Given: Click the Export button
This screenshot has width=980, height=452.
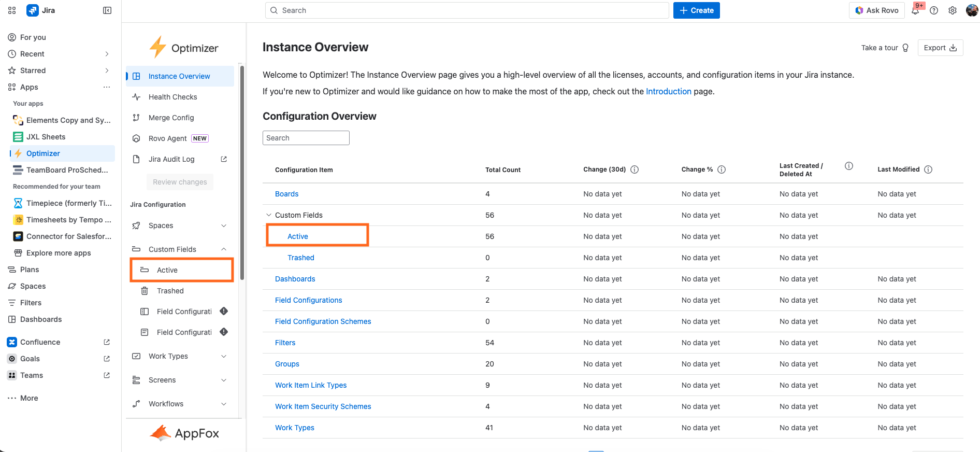Looking at the screenshot, I should click(940, 48).
